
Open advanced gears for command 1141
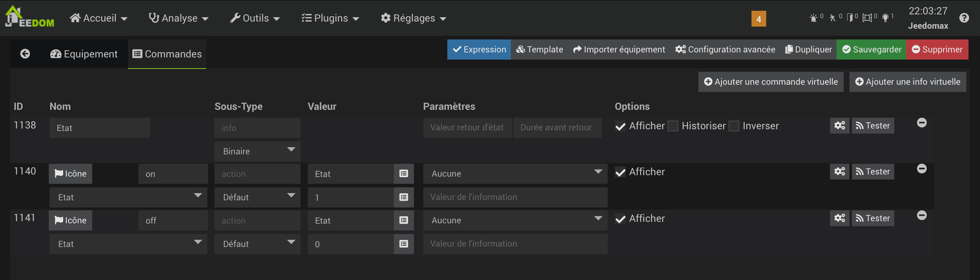[839, 218]
